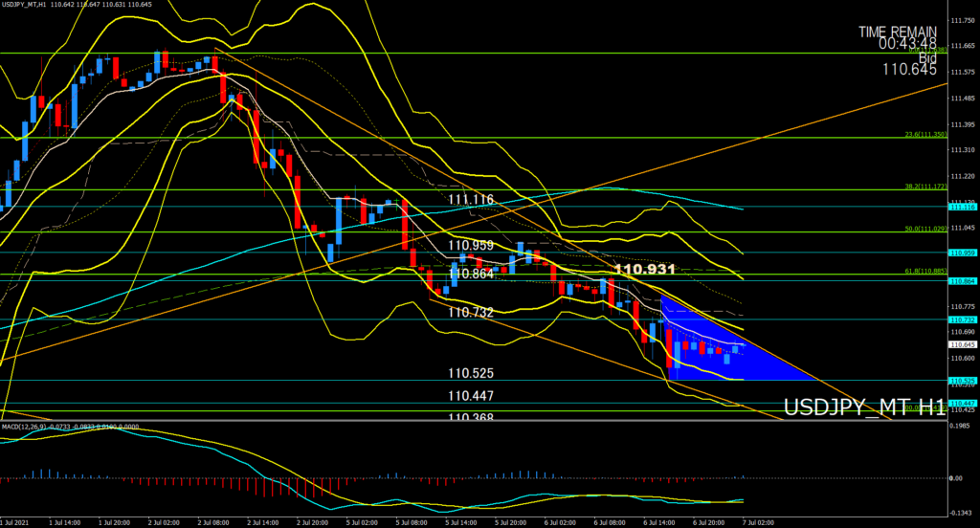Click the 111.395 price scale value

(963, 125)
